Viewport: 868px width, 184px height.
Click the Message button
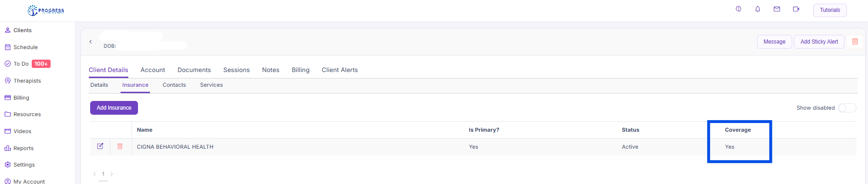pos(774,42)
